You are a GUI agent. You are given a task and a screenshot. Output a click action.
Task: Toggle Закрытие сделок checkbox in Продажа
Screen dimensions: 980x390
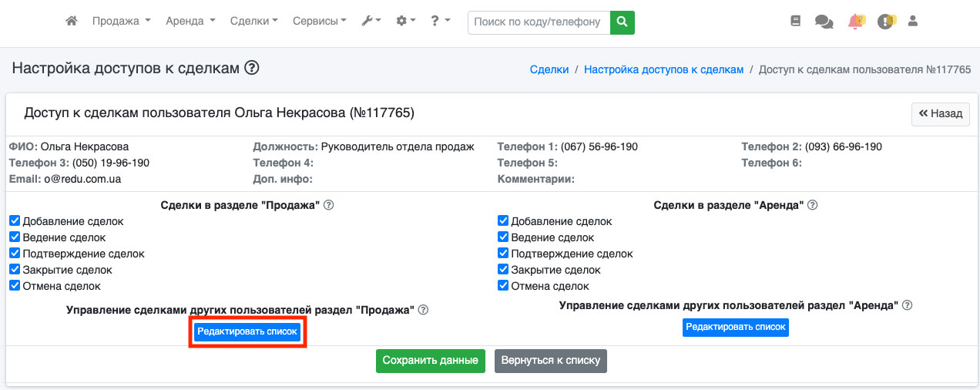click(x=15, y=269)
